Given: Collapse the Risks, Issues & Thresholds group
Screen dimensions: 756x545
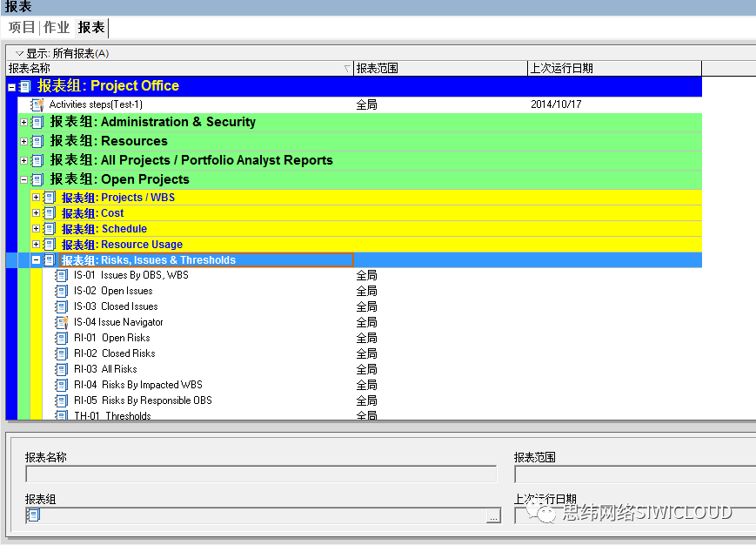Looking at the screenshot, I should point(36,260).
